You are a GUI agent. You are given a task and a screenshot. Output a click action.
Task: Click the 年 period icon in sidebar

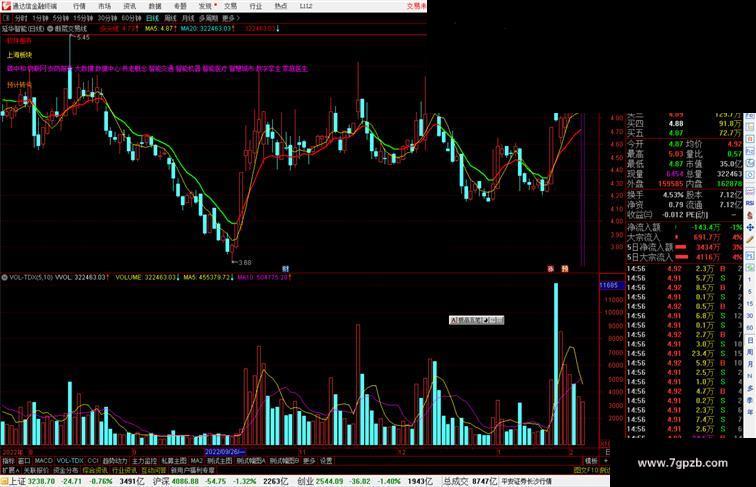pos(750,412)
